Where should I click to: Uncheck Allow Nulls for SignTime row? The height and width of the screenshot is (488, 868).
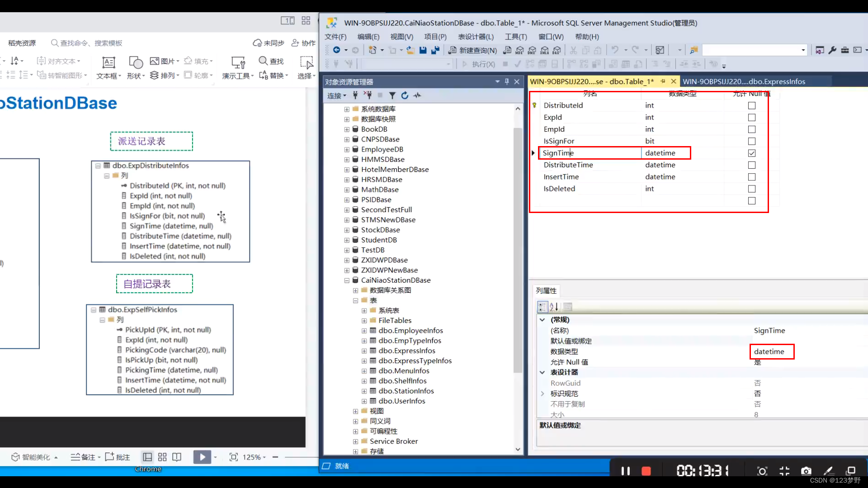click(x=752, y=153)
